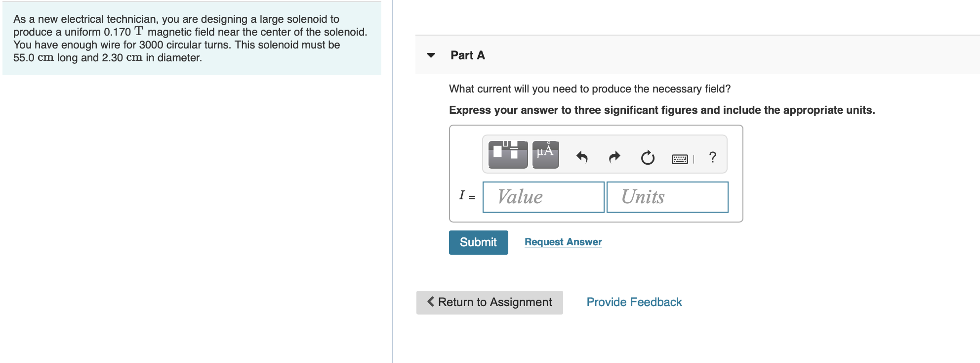Select the highlighted problem statement panel
The height and width of the screenshot is (363, 980).
pyautogui.click(x=192, y=38)
